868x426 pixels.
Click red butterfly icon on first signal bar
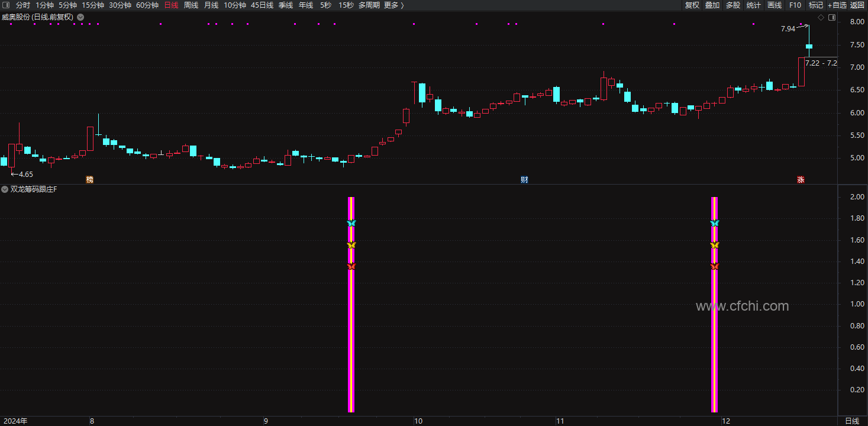tap(351, 266)
